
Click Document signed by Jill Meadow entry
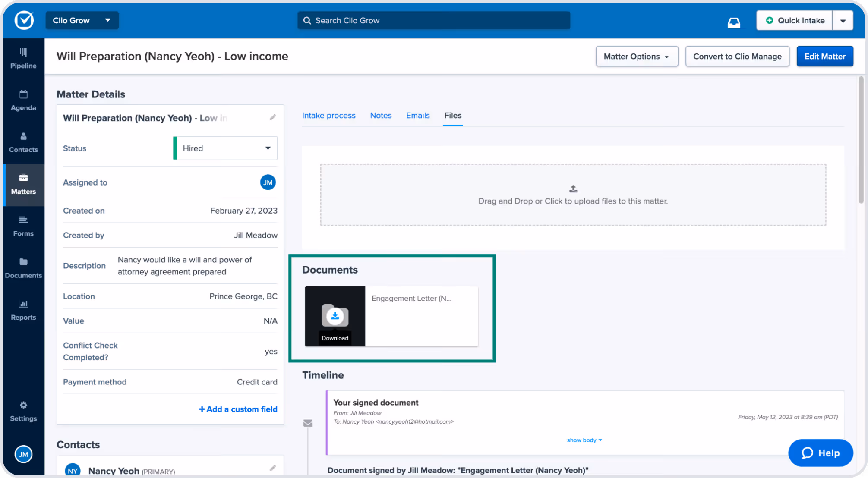(x=458, y=470)
